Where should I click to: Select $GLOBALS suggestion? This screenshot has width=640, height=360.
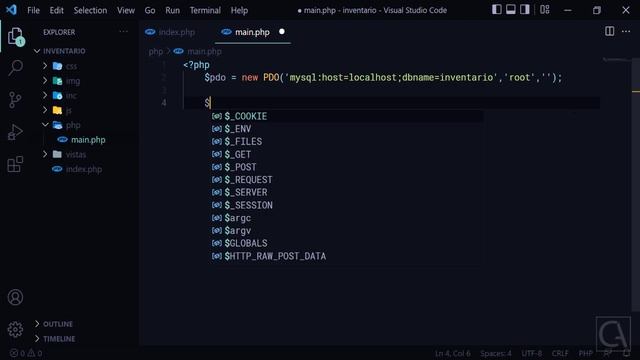[x=347, y=243]
